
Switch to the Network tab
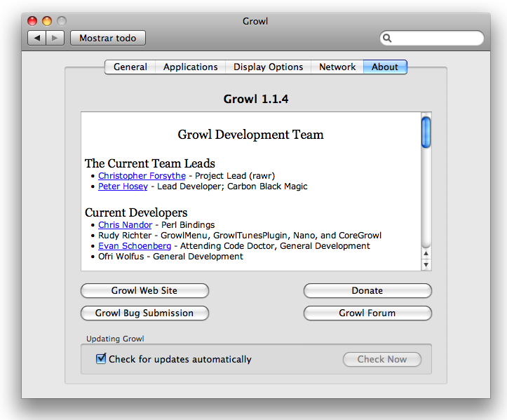(x=337, y=67)
